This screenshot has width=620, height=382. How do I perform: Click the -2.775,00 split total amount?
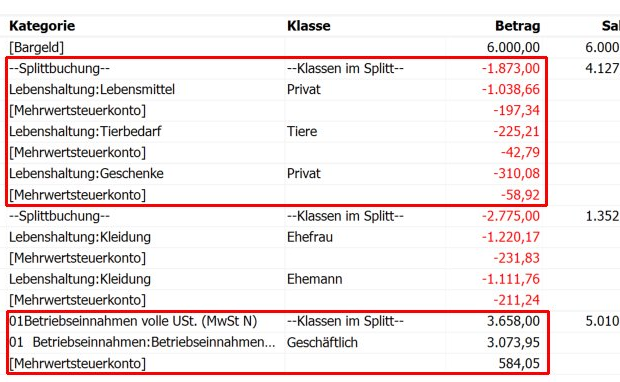[x=510, y=216]
